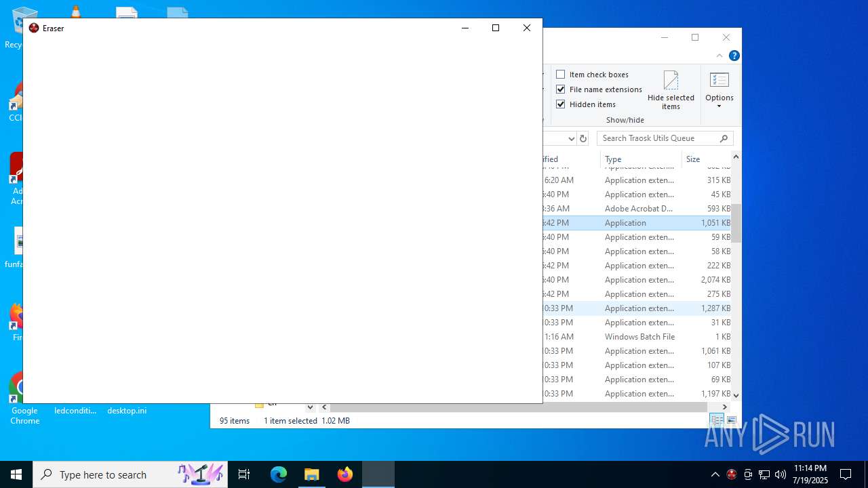
Task: Minimize the Eraser window
Action: (465, 28)
